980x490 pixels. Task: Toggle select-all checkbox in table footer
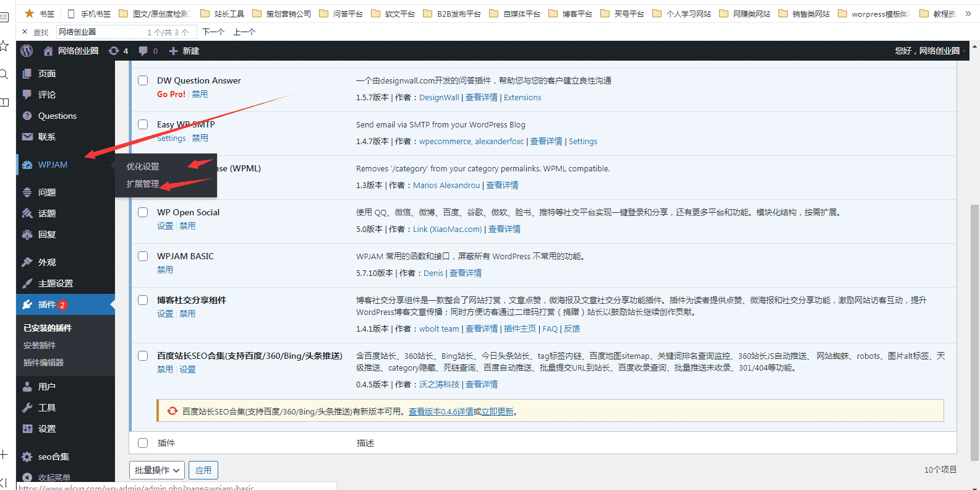pos(143,443)
